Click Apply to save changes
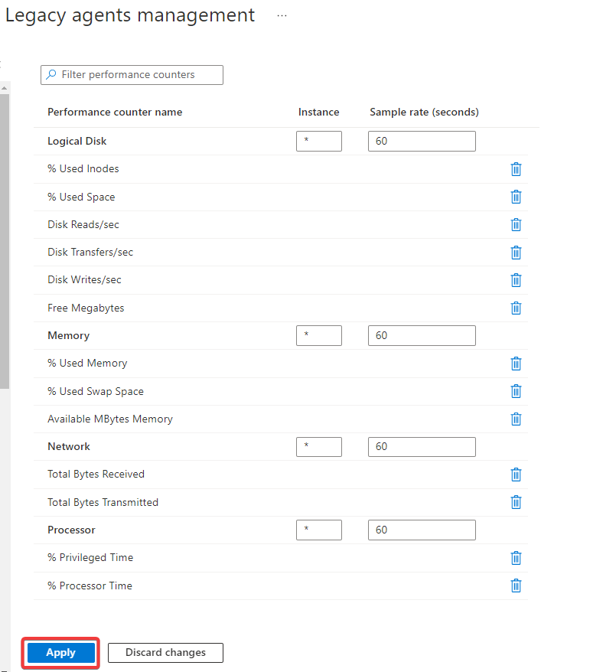Viewport: 616px width, 672px height. point(61,653)
